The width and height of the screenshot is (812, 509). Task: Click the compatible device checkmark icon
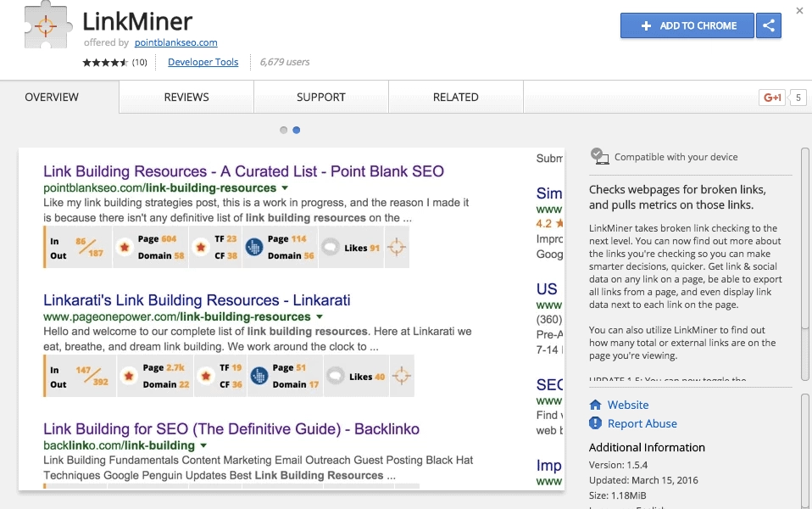point(599,156)
